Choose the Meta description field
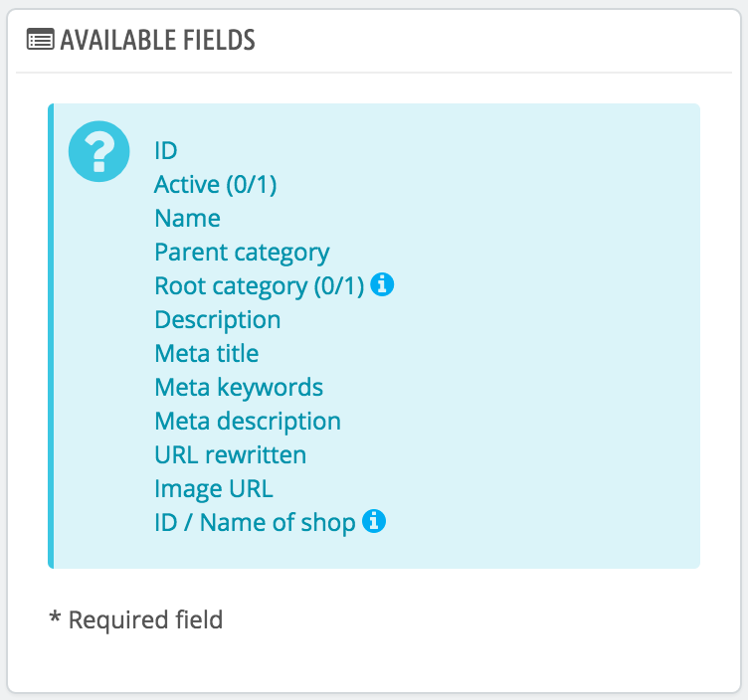748x700 pixels. click(248, 422)
